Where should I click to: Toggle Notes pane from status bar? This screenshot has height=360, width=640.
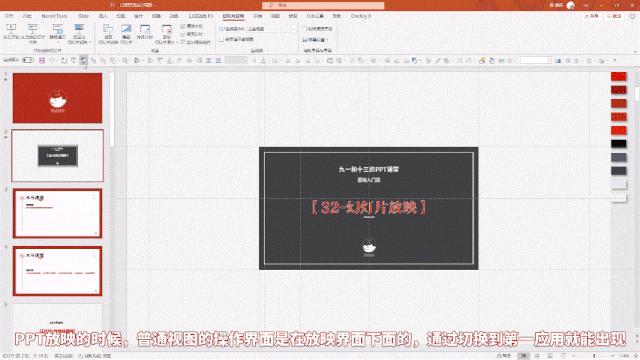tap(504, 356)
